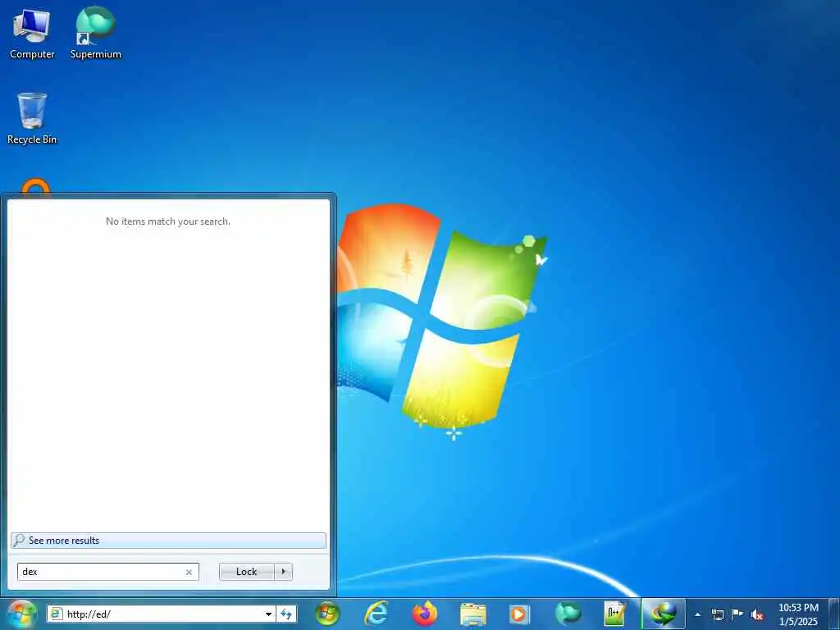Launch Firefox from the taskbar
The image size is (840, 630).
pos(425,614)
